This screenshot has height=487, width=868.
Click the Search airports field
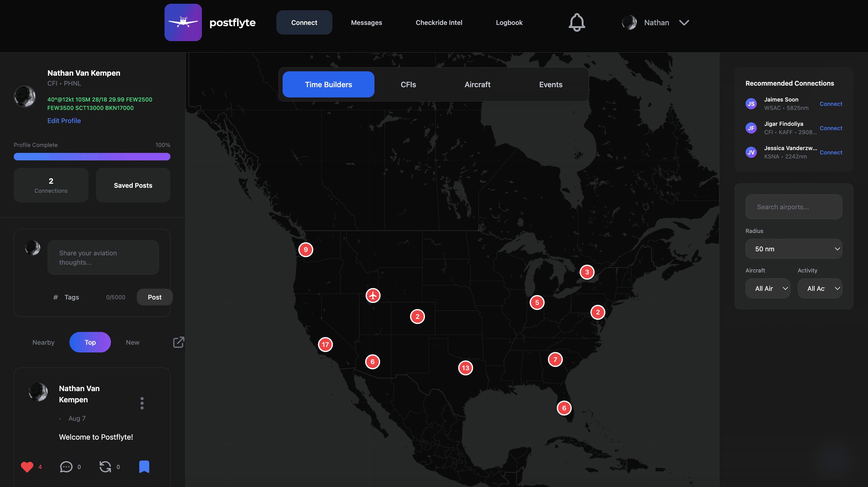coord(794,207)
